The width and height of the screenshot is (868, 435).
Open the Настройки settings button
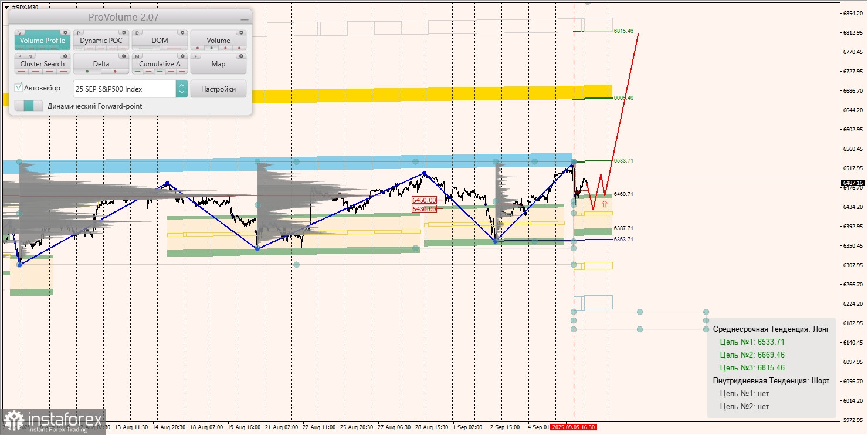click(x=218, y=89)
